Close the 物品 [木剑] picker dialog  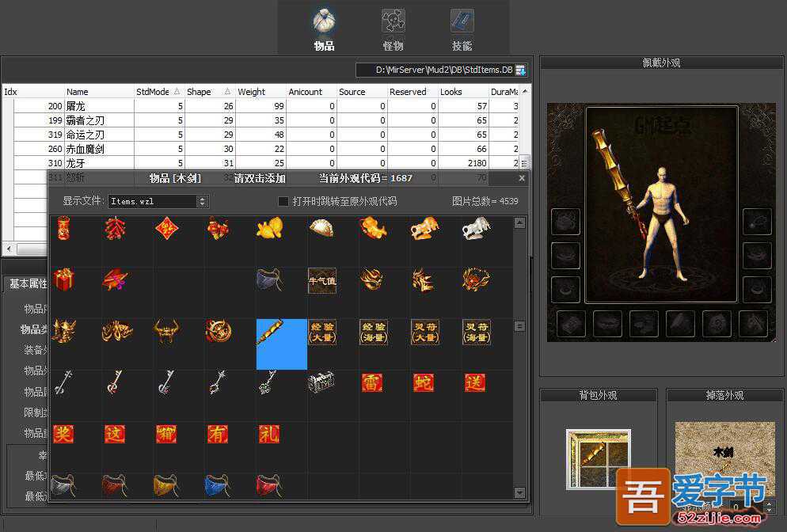coord(521,179)
